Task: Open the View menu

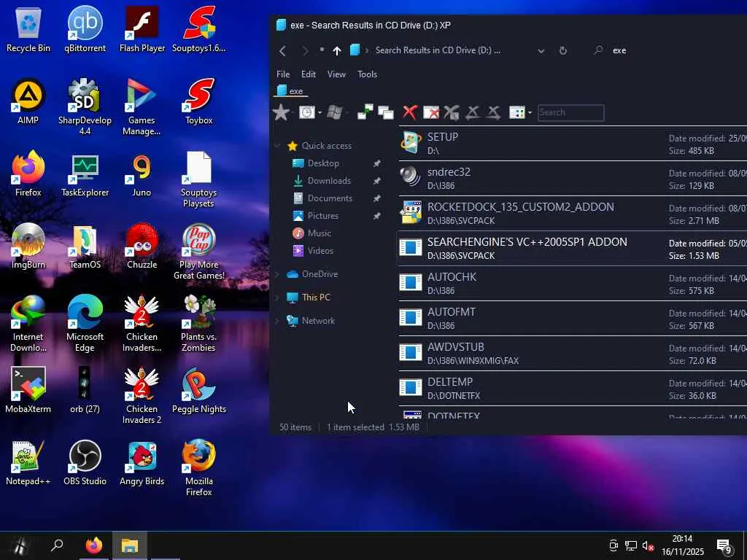Action: 336,74
